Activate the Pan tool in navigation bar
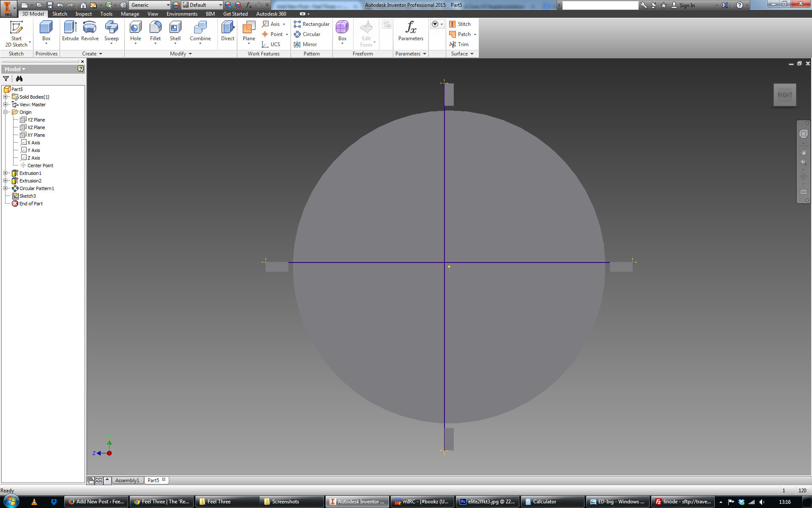 pos(803,152)
